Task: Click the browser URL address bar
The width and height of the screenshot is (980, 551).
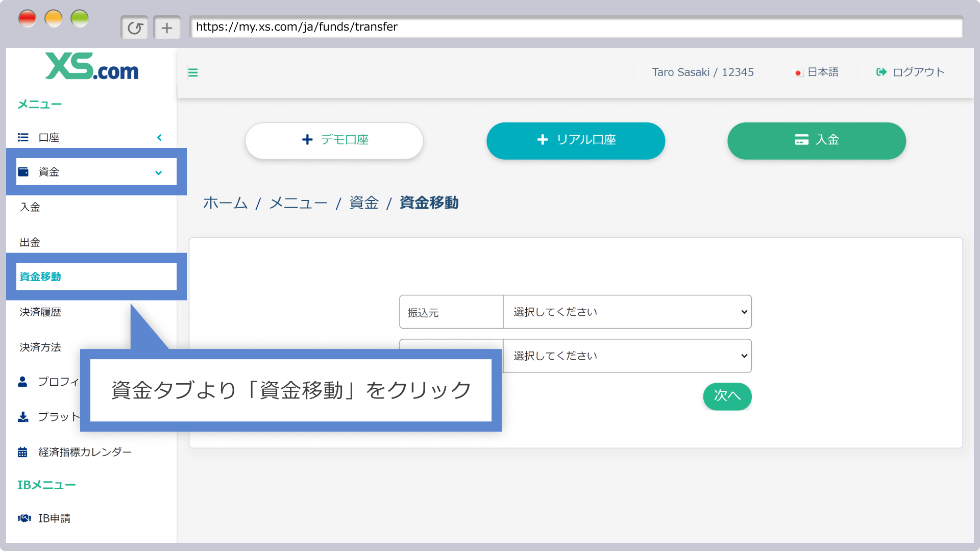Action: point(576,27)
